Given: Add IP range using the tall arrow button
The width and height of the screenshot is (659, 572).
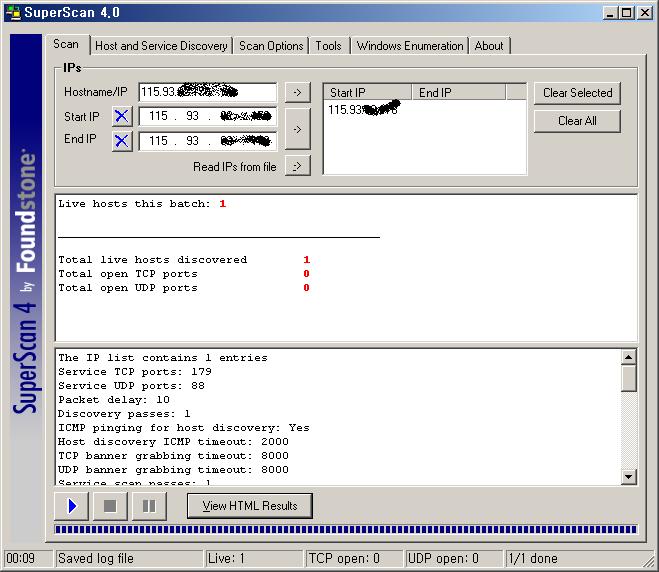Looking at the screenshot, I should click(297, 129).
